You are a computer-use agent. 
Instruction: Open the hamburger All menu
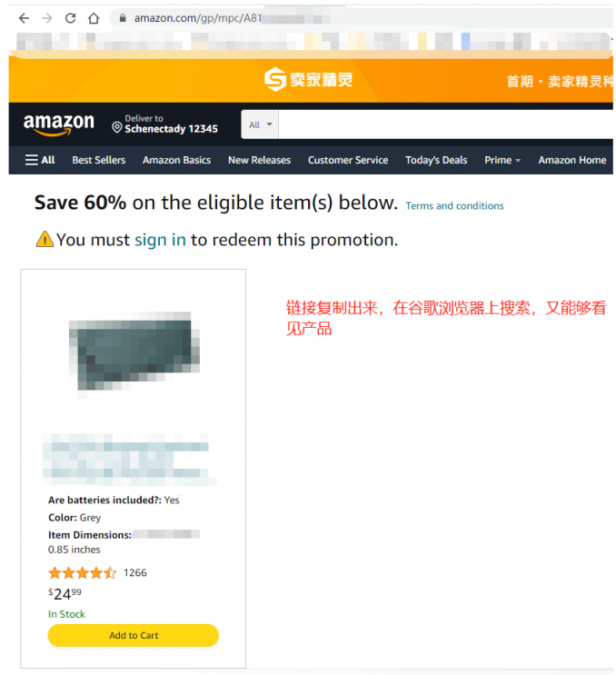coord(40,160)
